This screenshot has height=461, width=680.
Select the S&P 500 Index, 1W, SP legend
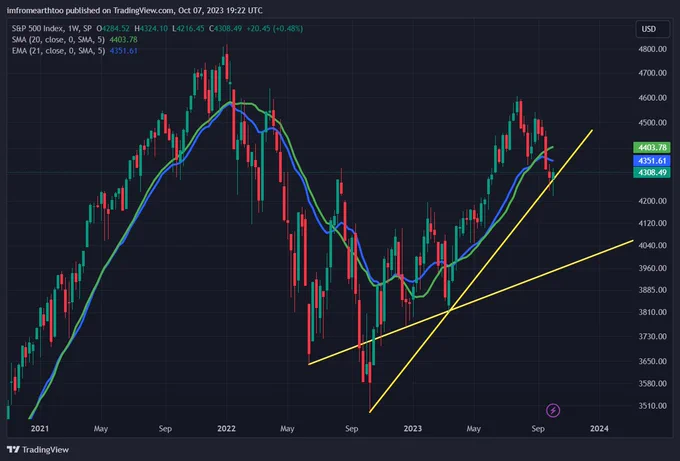point(52,29)
